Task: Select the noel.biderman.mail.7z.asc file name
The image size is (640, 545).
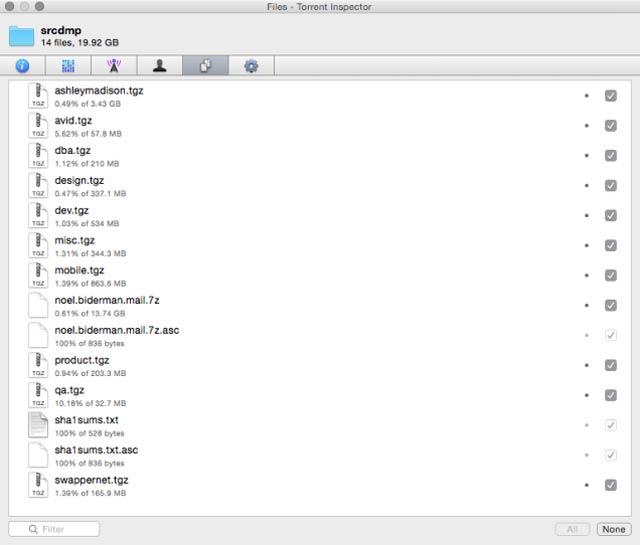Action: (117, 330)
